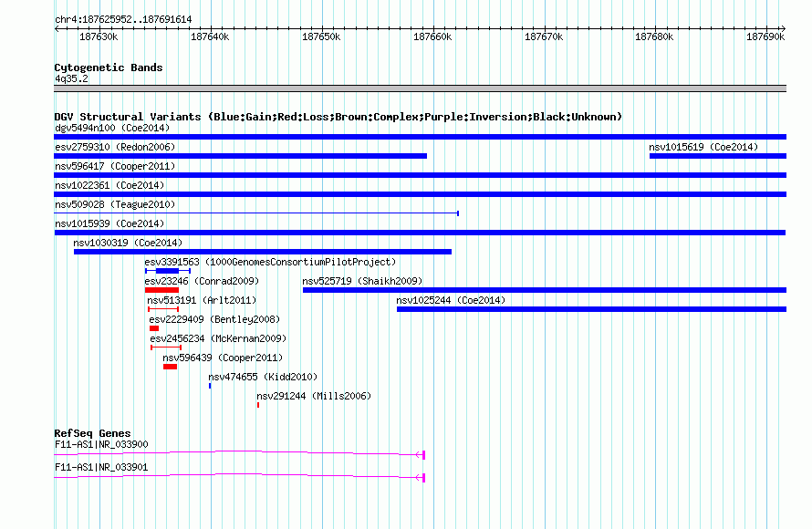Click the RefSeq Genes track title
812x529 pixels.
click(x=92, y=433)
